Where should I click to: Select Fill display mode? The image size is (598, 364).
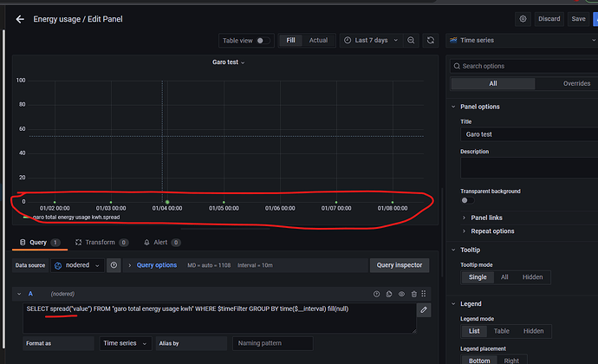290,40
